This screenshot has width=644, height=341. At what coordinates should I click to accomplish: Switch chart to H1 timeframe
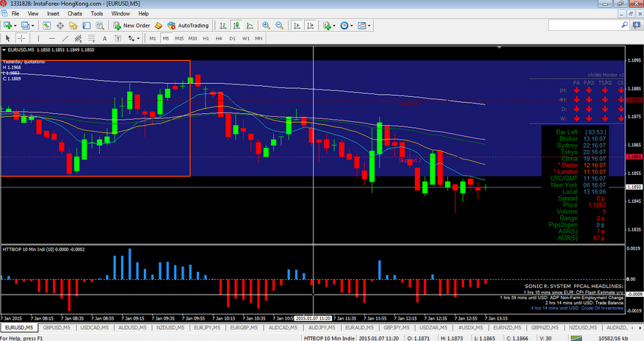coord(206,38)
